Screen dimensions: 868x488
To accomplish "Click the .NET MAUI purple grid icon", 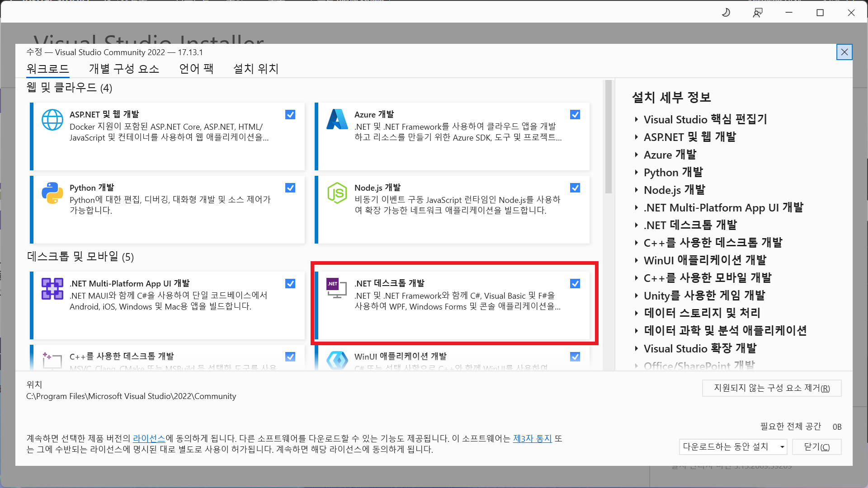I will (x=52, y=289).
